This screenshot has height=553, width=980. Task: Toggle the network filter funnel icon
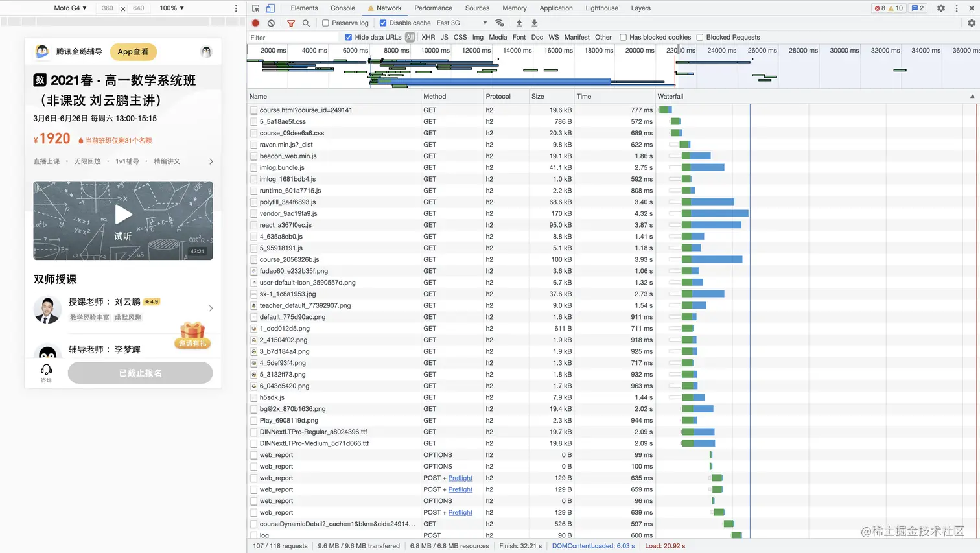(291, 23)
